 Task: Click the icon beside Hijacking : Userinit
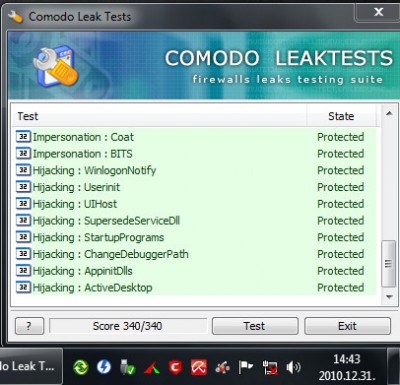coord(23,187)
